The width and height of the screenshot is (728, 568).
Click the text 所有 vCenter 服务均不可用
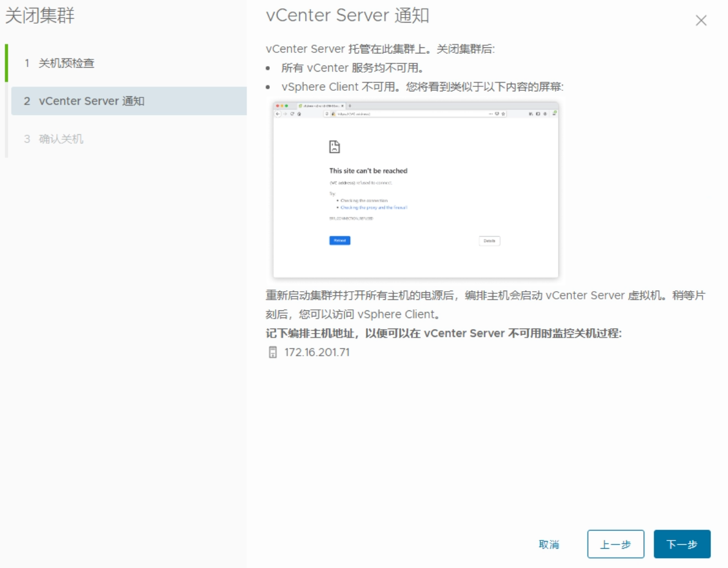coord(352,68)
